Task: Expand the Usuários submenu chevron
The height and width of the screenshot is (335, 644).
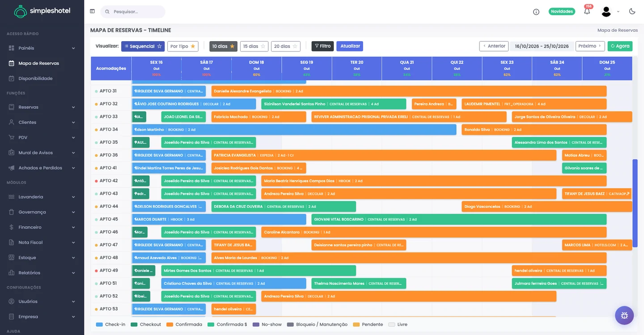Action: click(x=73, y=302)
